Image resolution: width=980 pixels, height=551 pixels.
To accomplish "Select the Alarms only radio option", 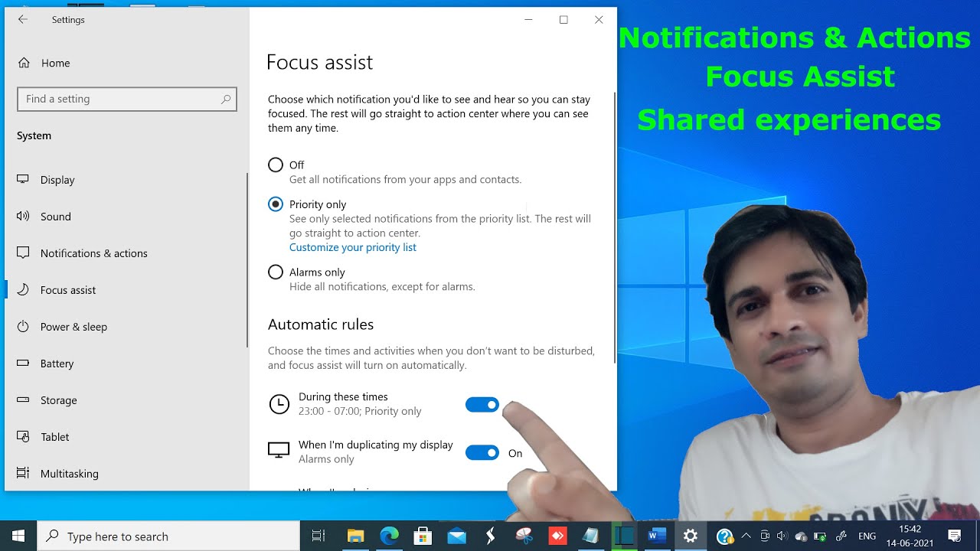I will pyautogui.click(x=276, y=272).
